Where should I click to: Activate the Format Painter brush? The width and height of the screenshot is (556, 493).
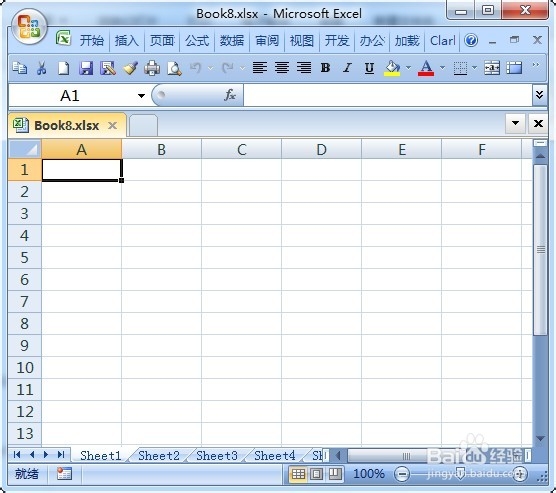pyautogui.click(x=130, y=67)
